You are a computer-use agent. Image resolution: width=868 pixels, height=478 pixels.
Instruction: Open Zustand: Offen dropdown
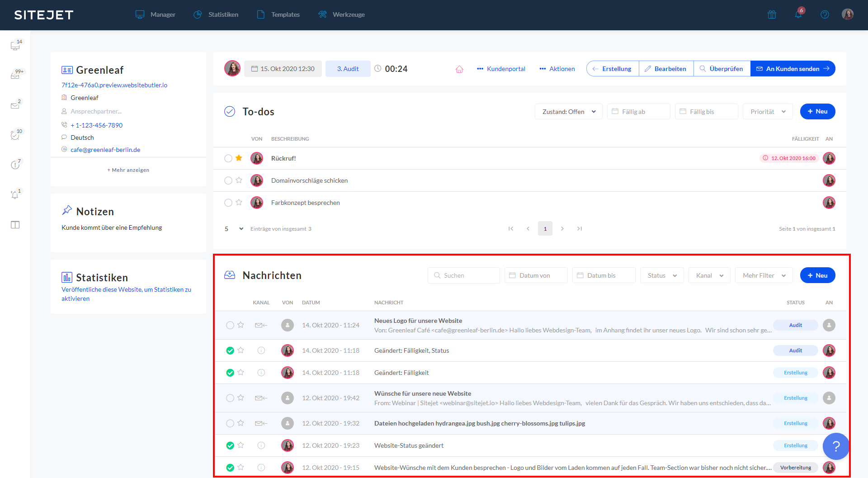[569, 112]
